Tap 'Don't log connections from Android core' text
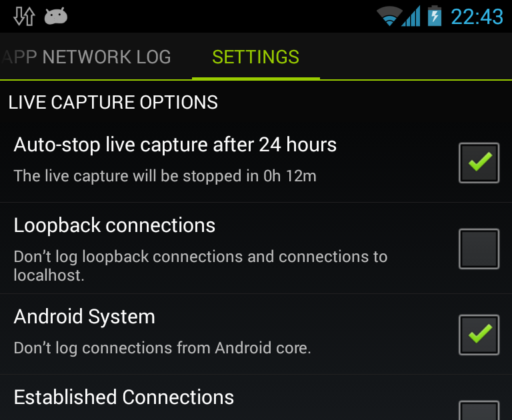Screen dimensions: 512x420 pos(162,348)
